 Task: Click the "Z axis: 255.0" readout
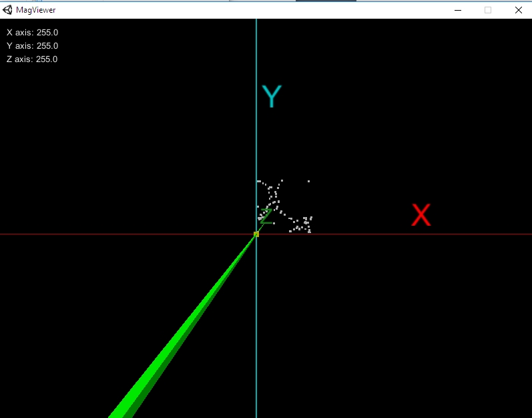(32, 59)
